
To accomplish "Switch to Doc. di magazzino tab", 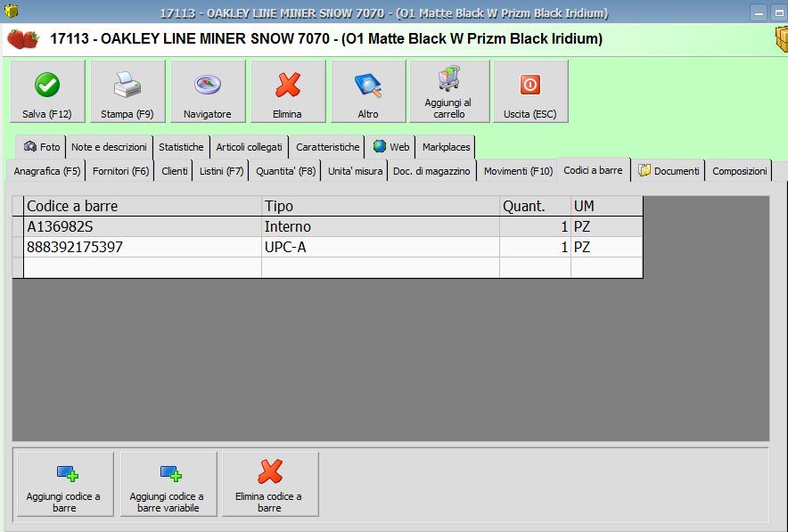I will (431, 171).
